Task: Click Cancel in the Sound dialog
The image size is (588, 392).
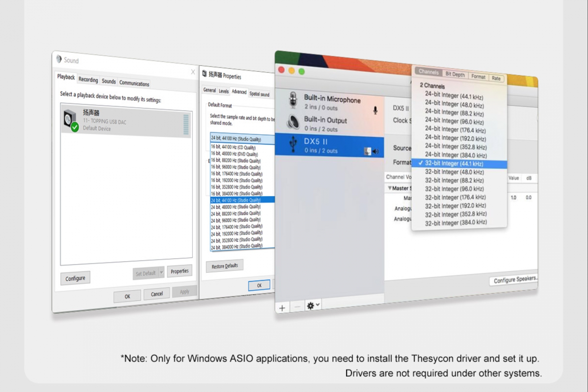Action: click(157, 294)
